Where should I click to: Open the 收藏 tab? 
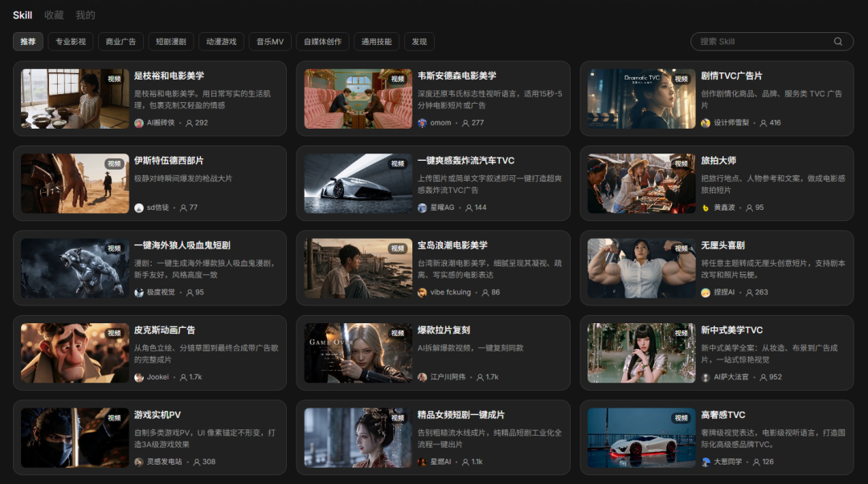54,15
